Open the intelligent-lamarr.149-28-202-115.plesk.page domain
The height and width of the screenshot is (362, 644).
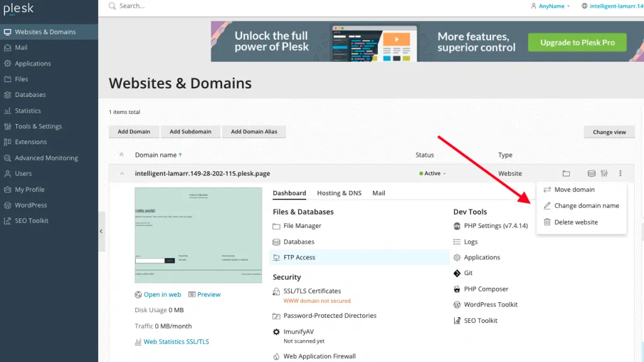pos(203,174)
